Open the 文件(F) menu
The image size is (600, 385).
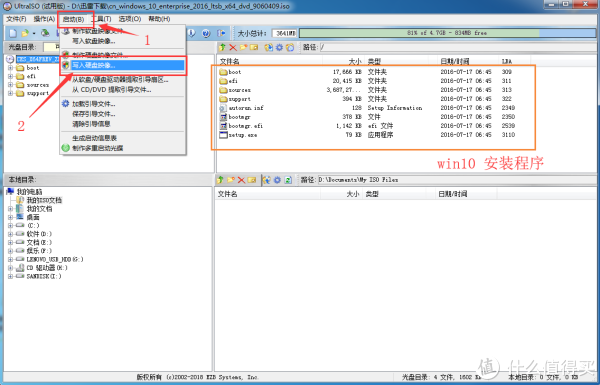[x=16, y=19]
